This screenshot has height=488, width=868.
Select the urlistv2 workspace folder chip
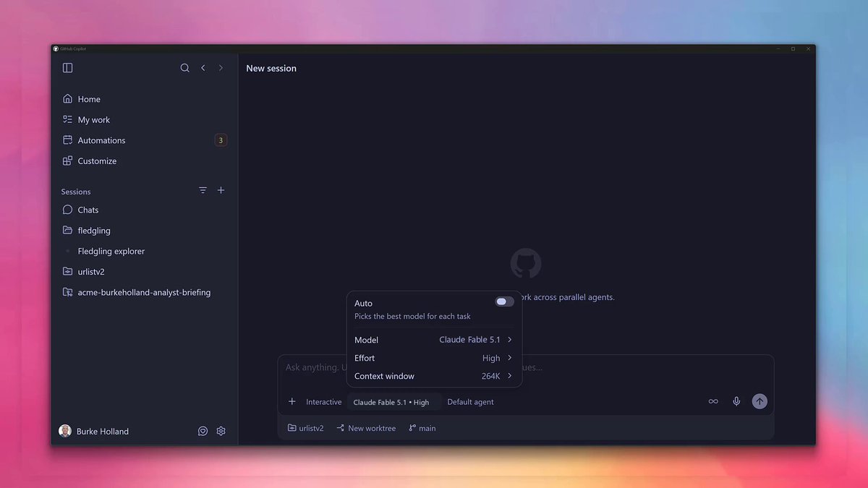point(305,428)
